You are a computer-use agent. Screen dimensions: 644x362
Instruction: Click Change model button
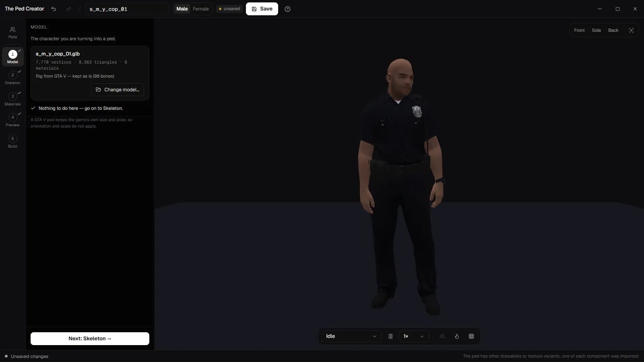click(x=118, y=90)
